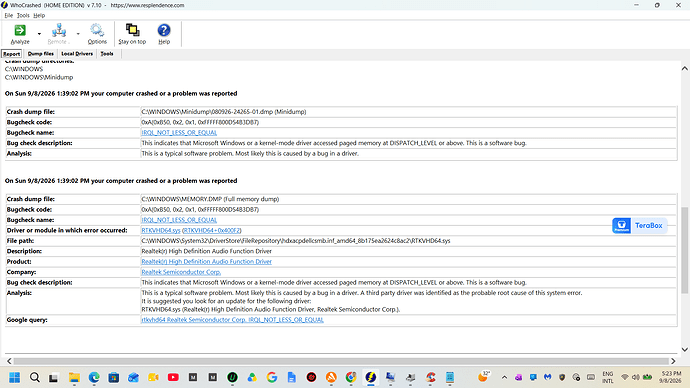Click the battery tray icon
This screenshot has height=388, width=690.
point(647,377)
